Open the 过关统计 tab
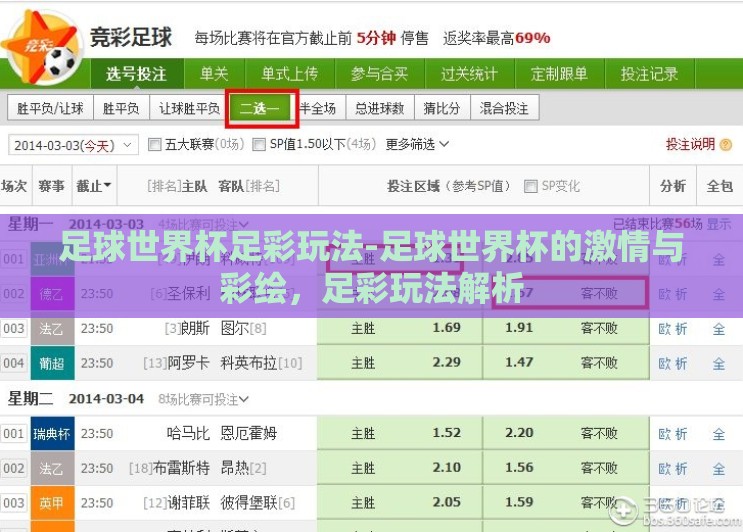This screenshot has height=532, width=743. (x=469, y=74)
